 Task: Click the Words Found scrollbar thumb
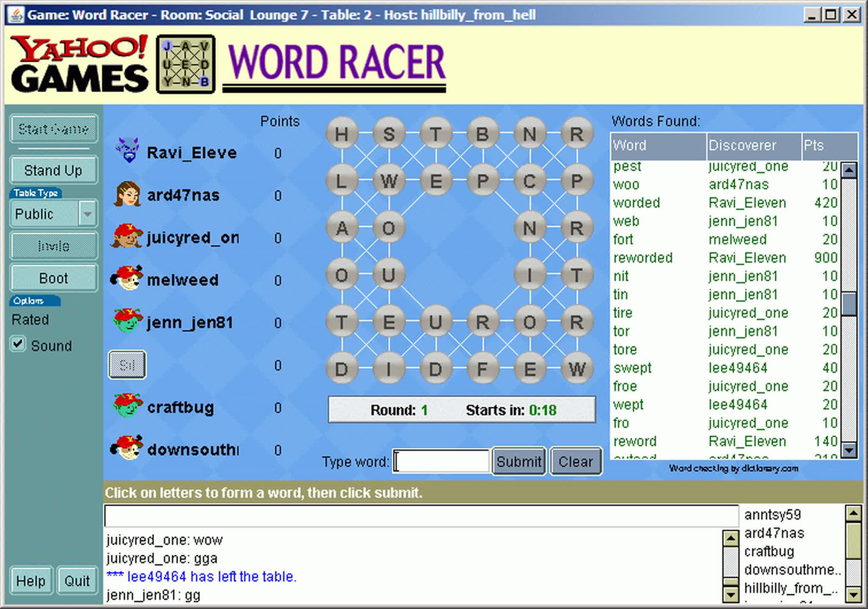[x=849, y=304]
